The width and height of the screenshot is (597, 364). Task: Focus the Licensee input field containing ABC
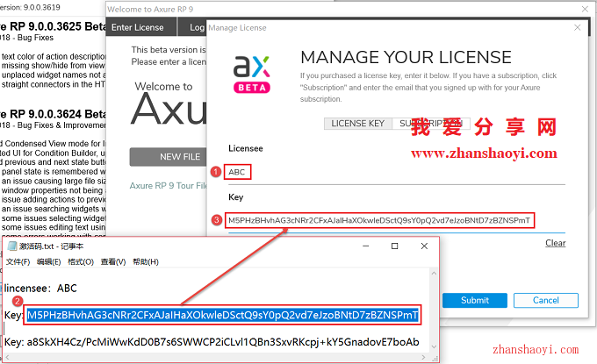click(396, 172)
